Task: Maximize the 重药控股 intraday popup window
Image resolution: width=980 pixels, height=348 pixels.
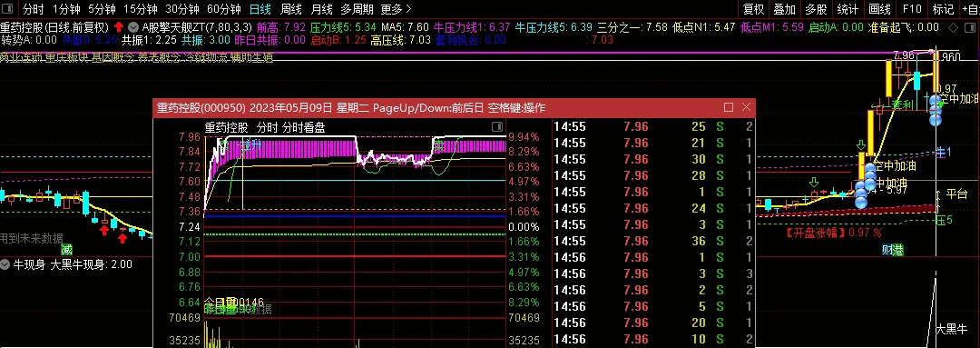Action: coord(728,107)
